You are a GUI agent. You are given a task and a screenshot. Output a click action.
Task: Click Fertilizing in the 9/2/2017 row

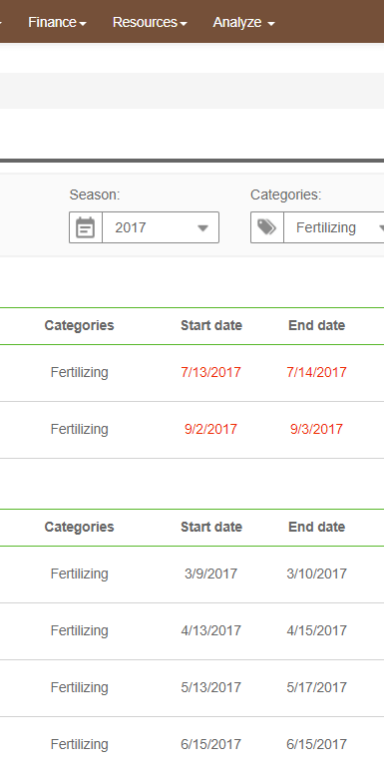click(79, 429)
